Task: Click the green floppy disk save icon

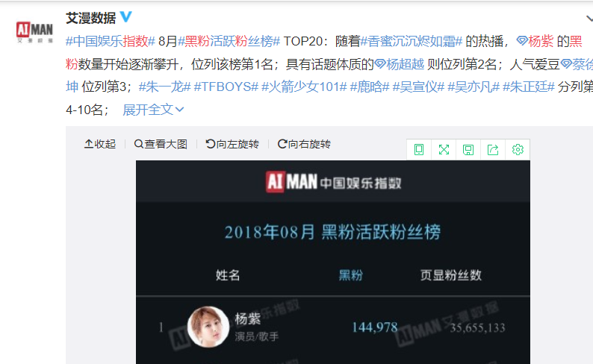Action: coord(468,150)
